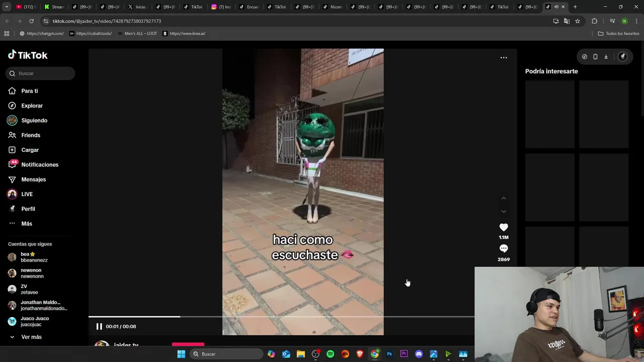
Task: Open Photoshop from taskbar
Action: (389, 354)
